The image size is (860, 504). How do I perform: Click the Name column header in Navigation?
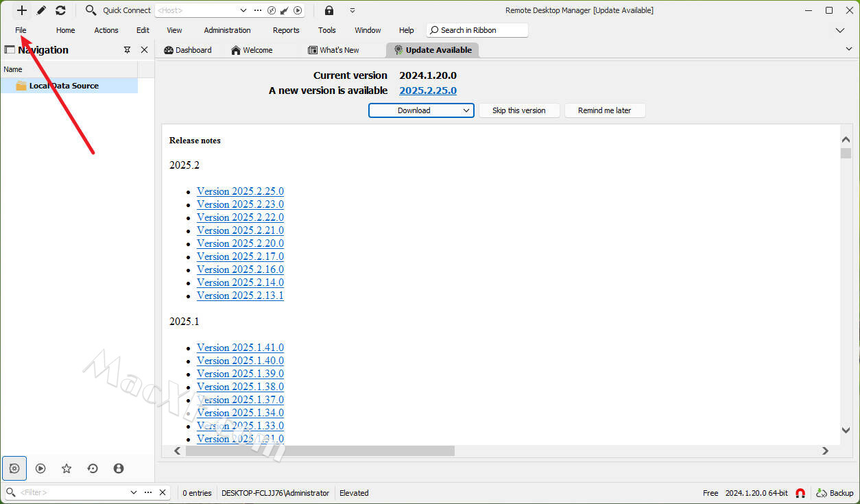tap(69, 69)
